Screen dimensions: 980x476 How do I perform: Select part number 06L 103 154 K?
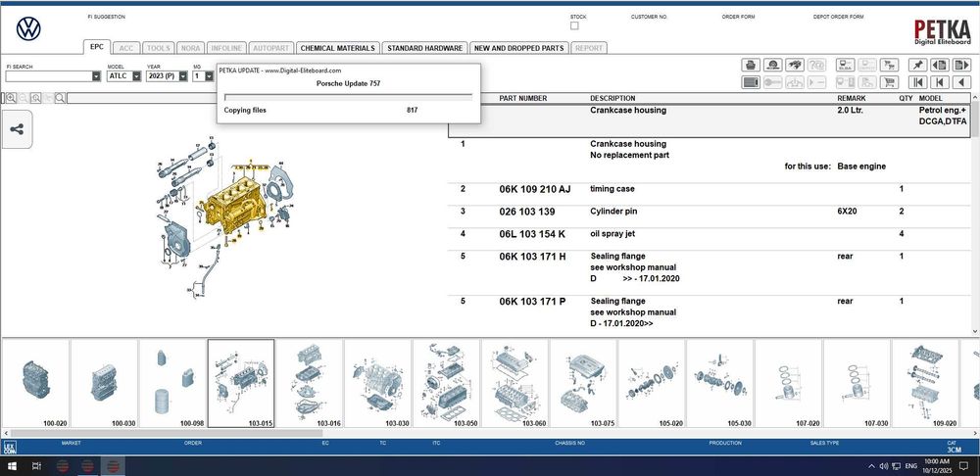coord(532,234)
